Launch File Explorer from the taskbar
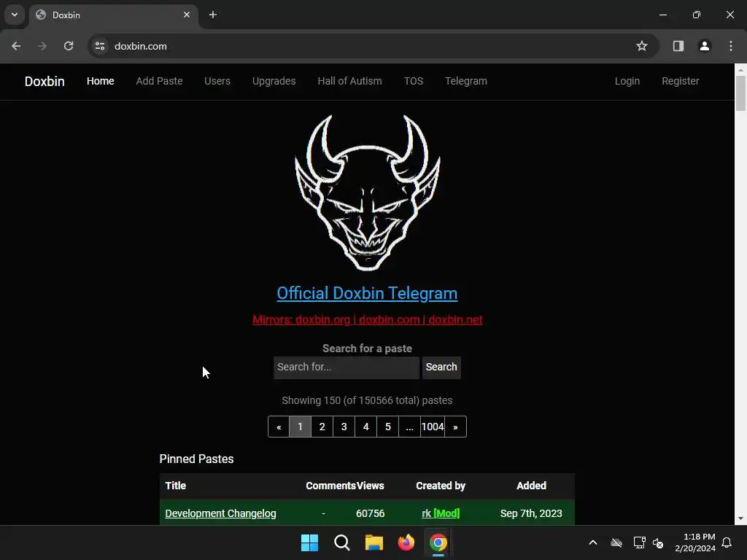 tap(374, 542)
